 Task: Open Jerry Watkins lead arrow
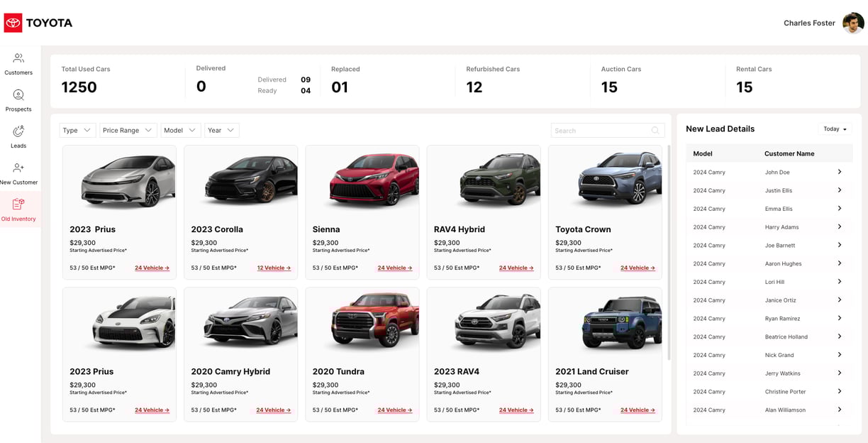pyautogui.click(x=840, y=373)
